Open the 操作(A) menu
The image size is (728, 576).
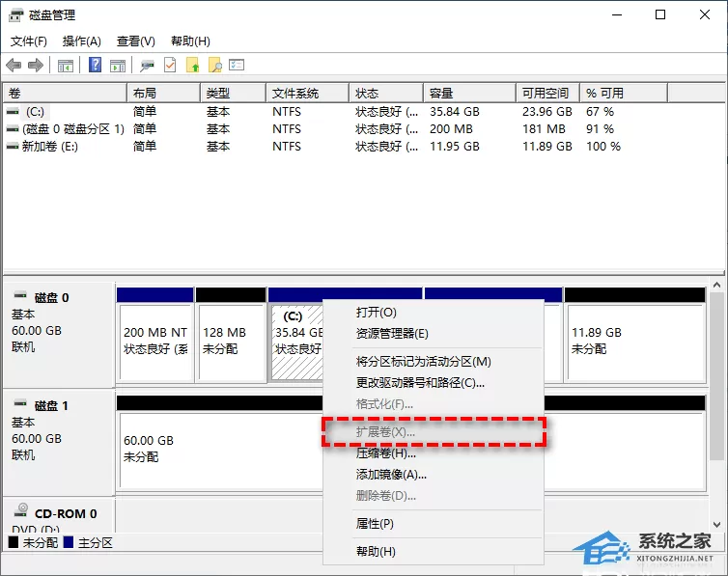(82, 41)
